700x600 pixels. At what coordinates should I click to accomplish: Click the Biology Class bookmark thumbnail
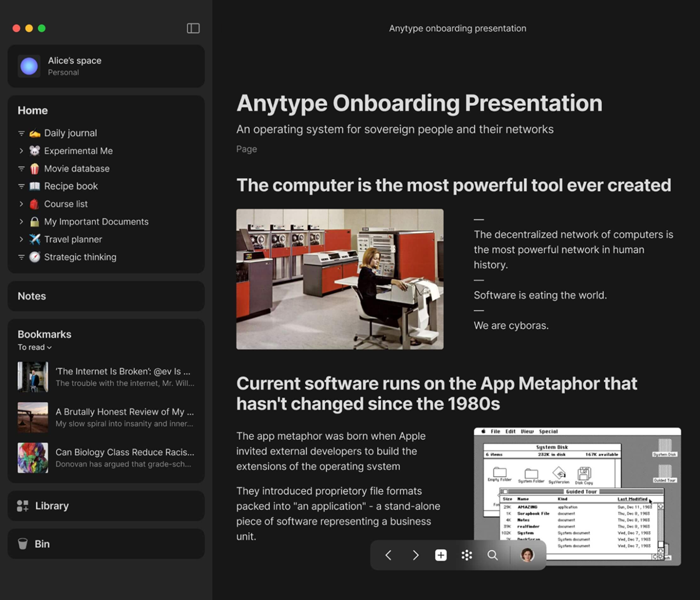pyautogui.click(x=33, y=458)
